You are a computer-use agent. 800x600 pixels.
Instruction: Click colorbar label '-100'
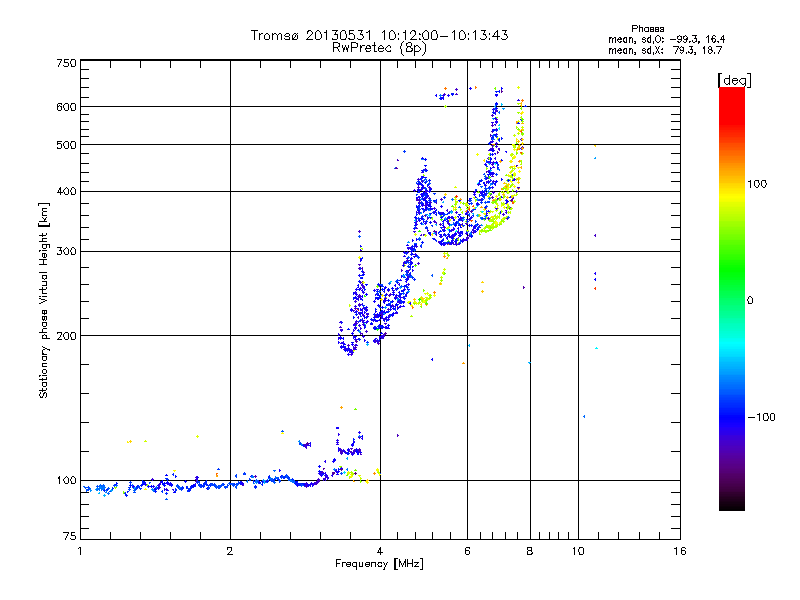(x=761, y=417)
